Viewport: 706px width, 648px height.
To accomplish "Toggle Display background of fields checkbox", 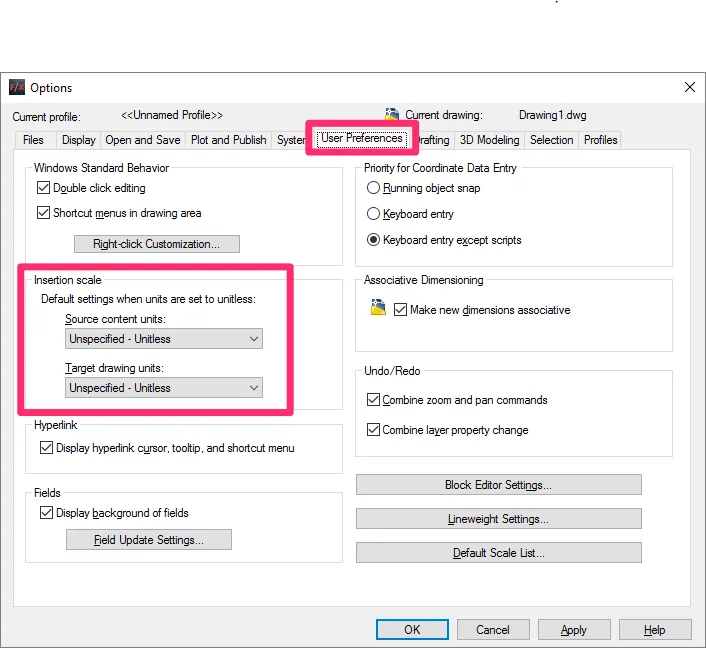I will 47,513.
